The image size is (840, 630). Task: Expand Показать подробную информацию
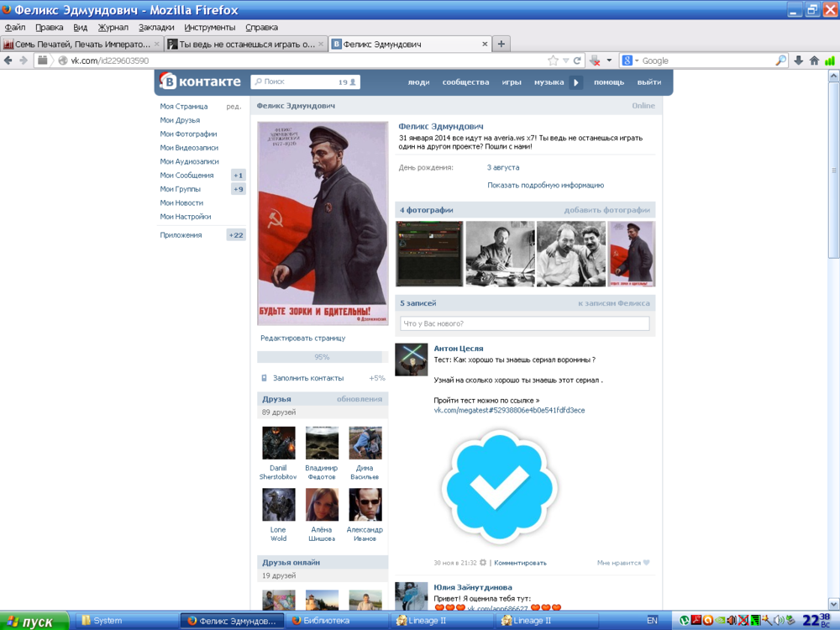point(545,185)
